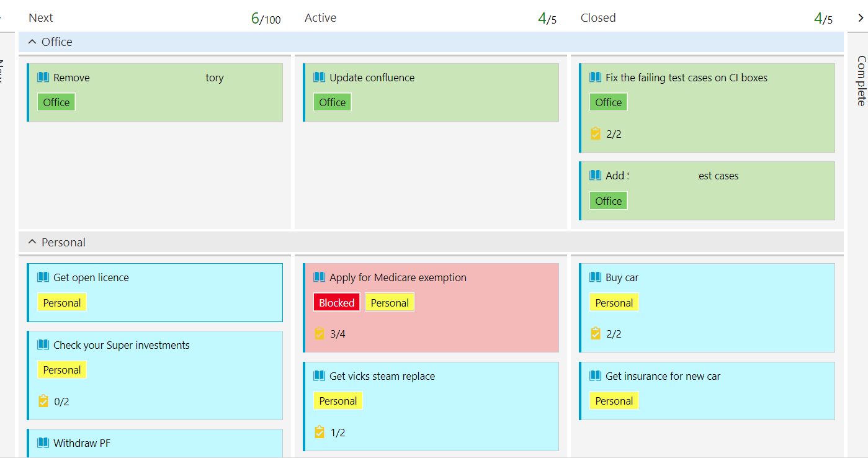Open the Fix the failing test cases title
This screenshot has height=458, width=868.
click(687, 78)
